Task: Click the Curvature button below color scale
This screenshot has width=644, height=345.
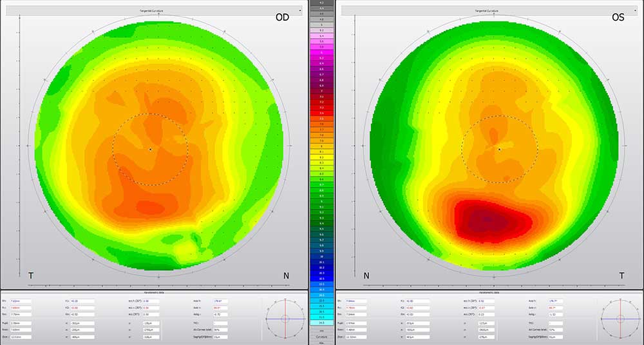Action: pos(321,337)
